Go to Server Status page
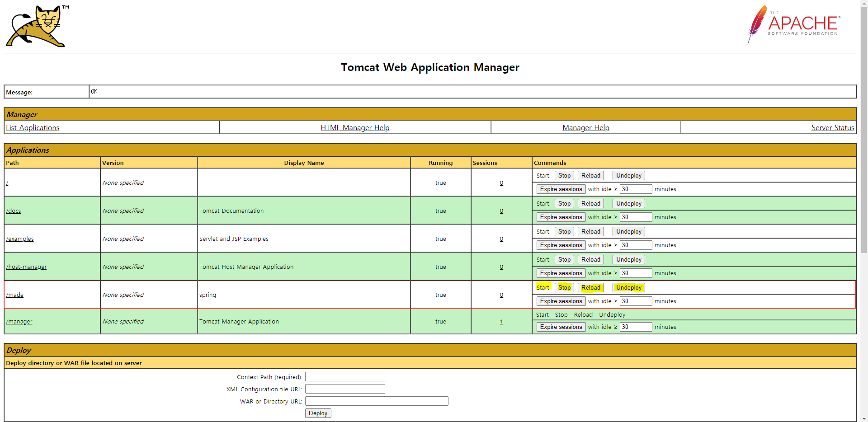The image size is (868, 422). [x=833, y=128]
